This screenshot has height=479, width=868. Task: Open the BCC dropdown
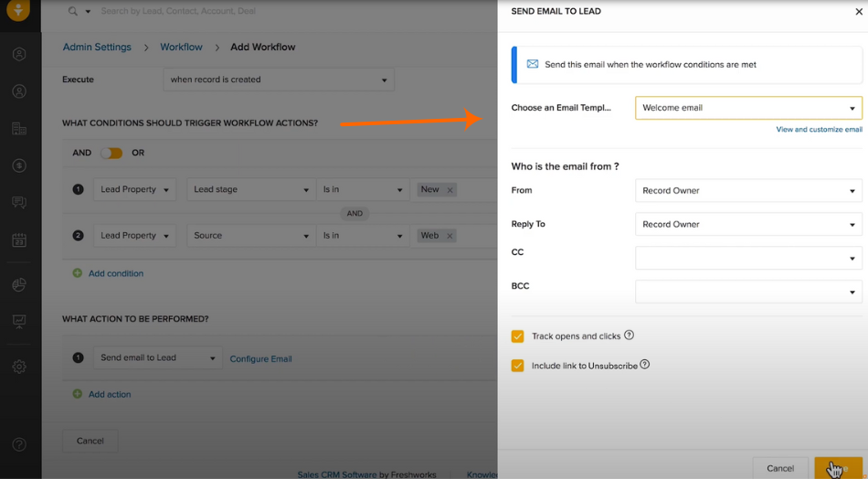748,292
